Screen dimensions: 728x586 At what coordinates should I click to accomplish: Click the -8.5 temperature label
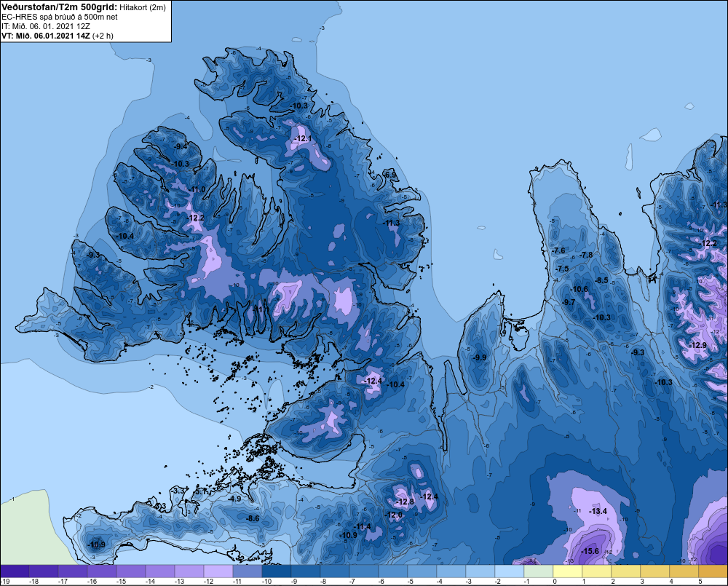601,280
